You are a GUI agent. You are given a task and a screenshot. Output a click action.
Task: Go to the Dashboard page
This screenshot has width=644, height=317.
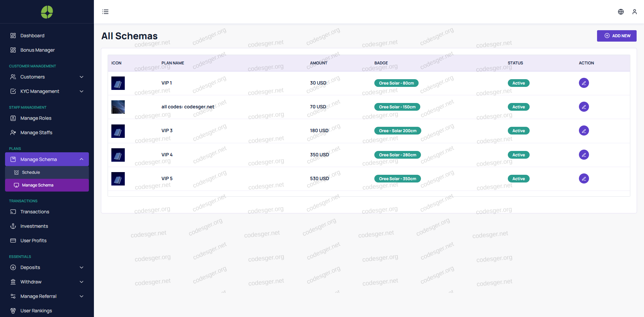pyautogui.click(x=32, y=36)
